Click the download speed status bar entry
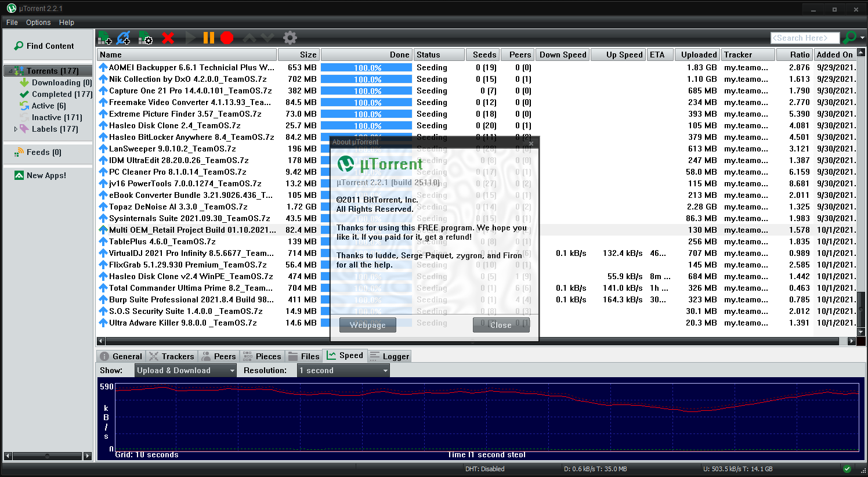This screenshot has height=477, width=868. [x=595, y=469]
